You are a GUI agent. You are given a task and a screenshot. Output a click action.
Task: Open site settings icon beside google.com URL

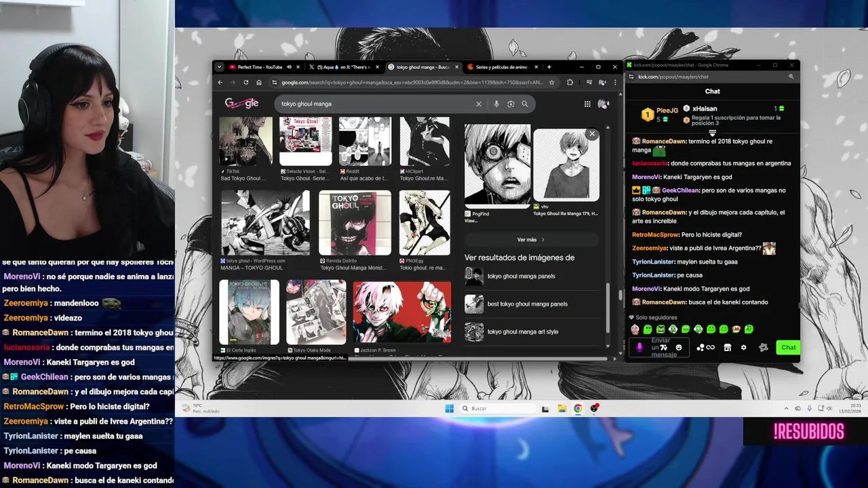pyautogui.click(x=274, y=83)
